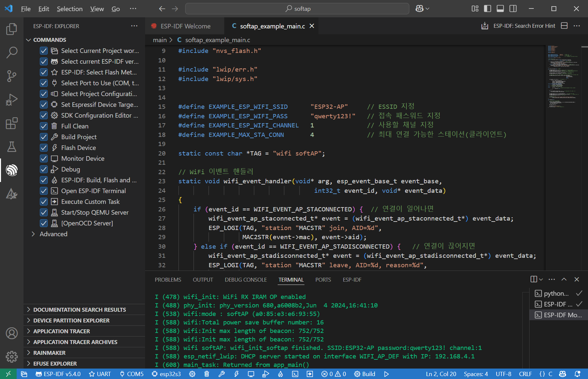
Task: Uncheck the Execute Custom Task checkbox
Action: pyautogui.click(x=44, y=202)
